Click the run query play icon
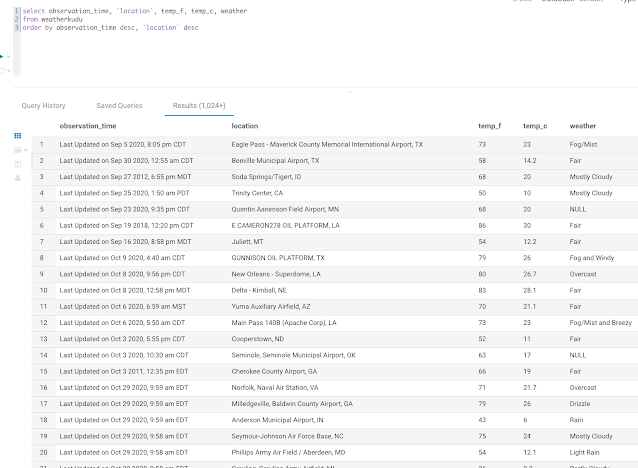Image resolution: width=638 pixels, height=468 pixels. click(3, 57)
